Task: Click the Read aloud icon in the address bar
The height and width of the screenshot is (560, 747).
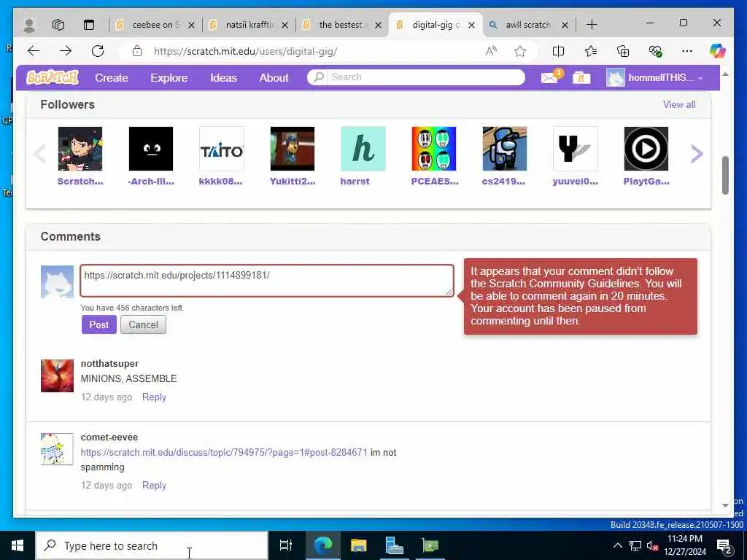Action: [491, 51]
